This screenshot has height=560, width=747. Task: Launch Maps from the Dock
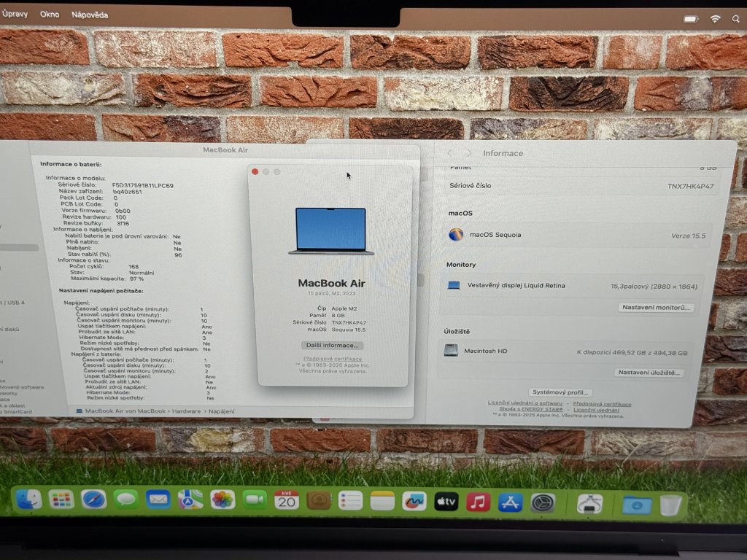190,500
